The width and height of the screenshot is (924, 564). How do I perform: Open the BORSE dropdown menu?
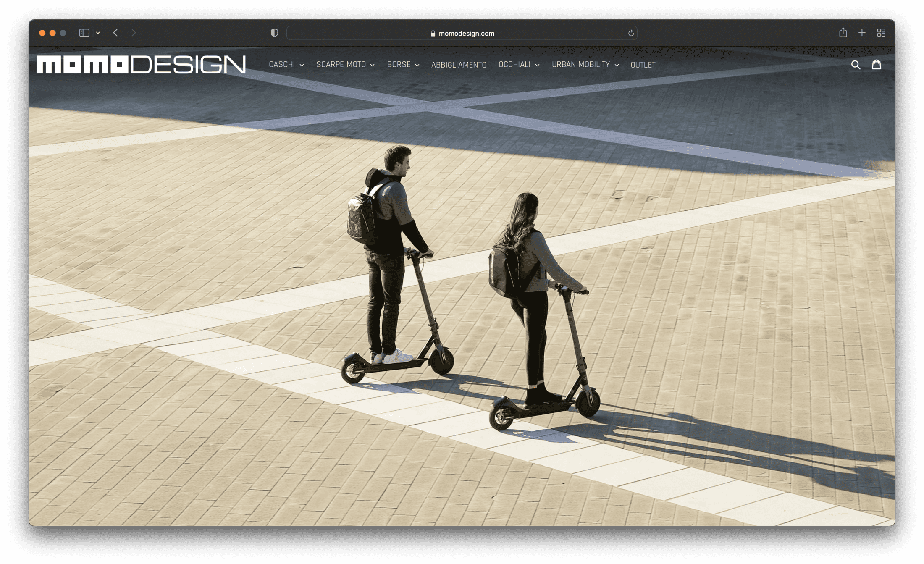coord(403,65)
